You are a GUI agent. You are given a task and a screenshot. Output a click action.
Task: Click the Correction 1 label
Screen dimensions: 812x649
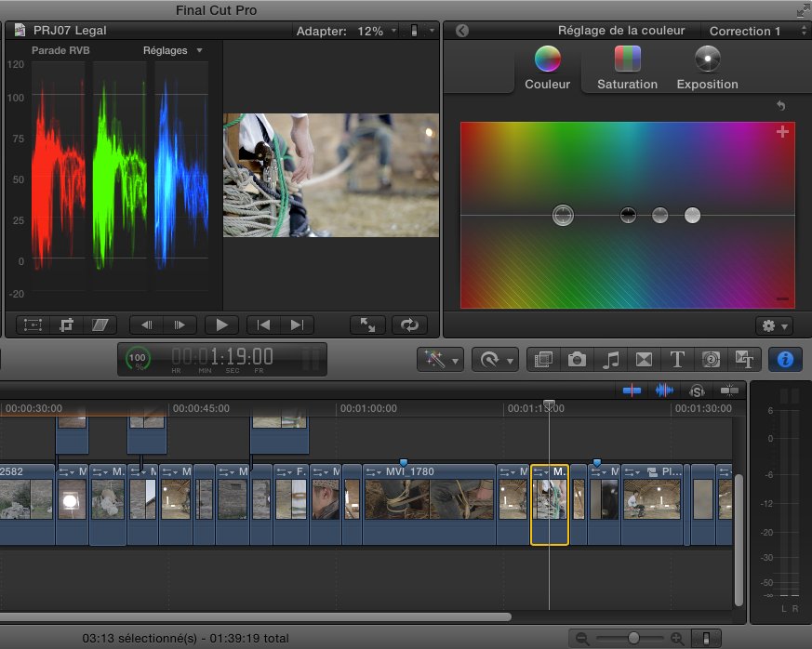coord(745,31)
